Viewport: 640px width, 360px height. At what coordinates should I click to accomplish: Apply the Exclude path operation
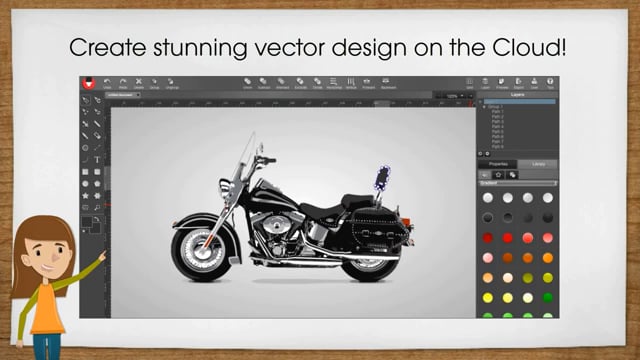pos(300,83)
